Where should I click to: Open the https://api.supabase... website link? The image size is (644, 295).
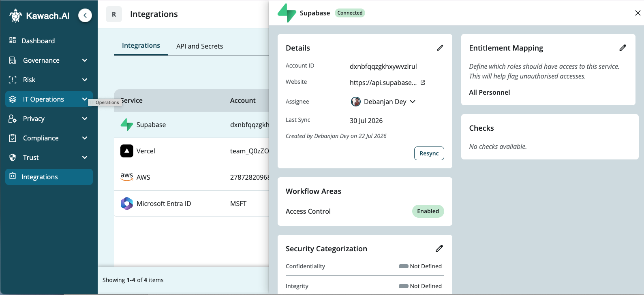383,83
